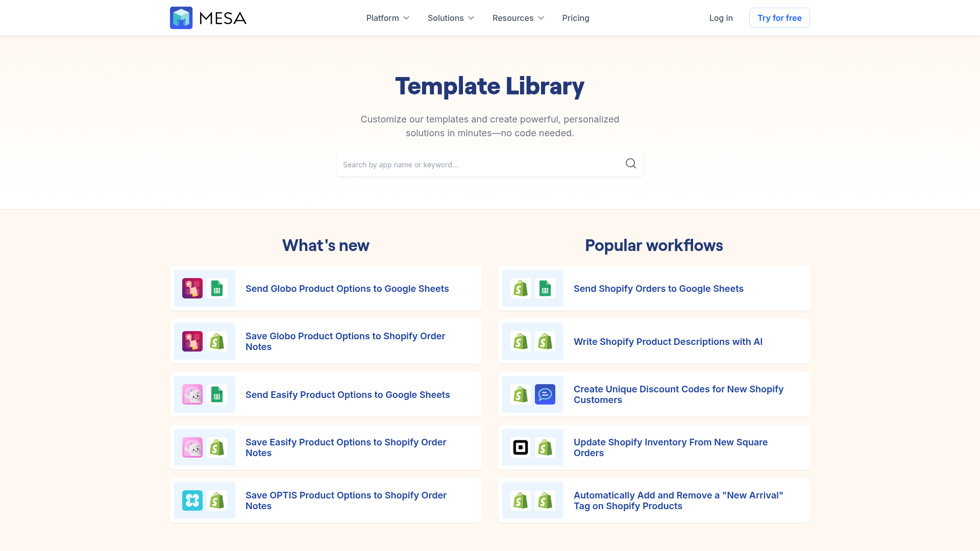This screenshot has height=551, width=980.
Task: Expand the Platform menu
Action: tap(388, 18)
